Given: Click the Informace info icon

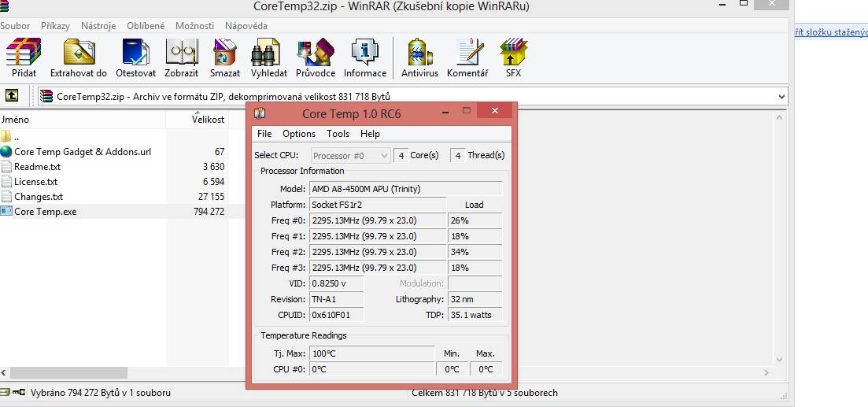Looking at the screenshot, I should click(365, 52).
